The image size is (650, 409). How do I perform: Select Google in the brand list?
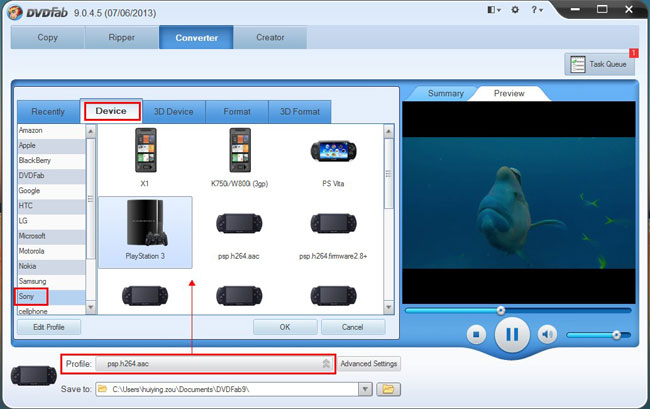coord(51,191)
